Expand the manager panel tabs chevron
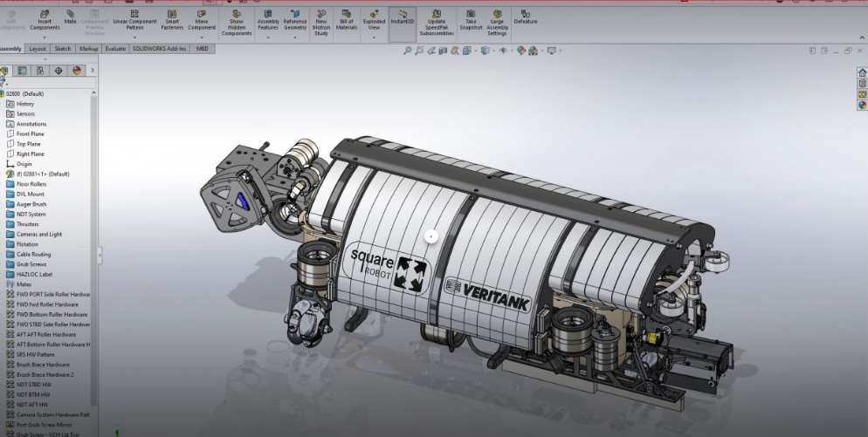The width and height of the screenshot is (868, 437). 92,70
